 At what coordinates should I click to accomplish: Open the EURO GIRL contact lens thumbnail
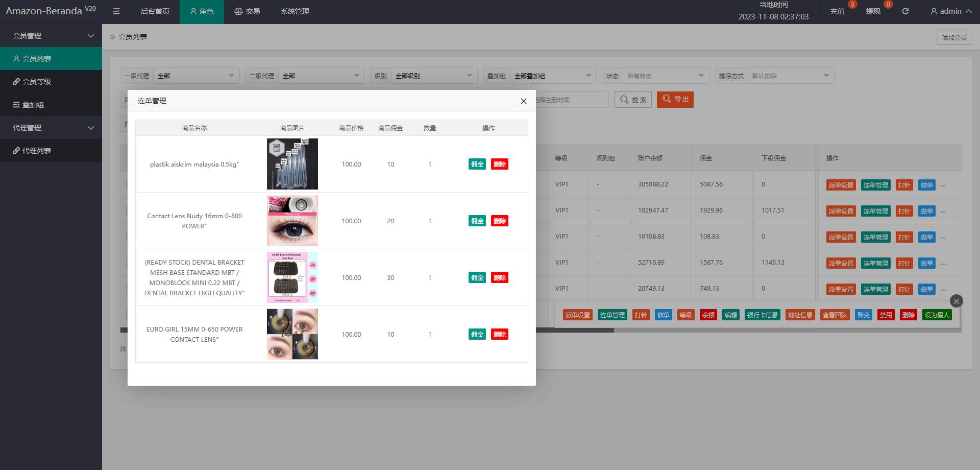pyautogui.click(x=292, y=334)
